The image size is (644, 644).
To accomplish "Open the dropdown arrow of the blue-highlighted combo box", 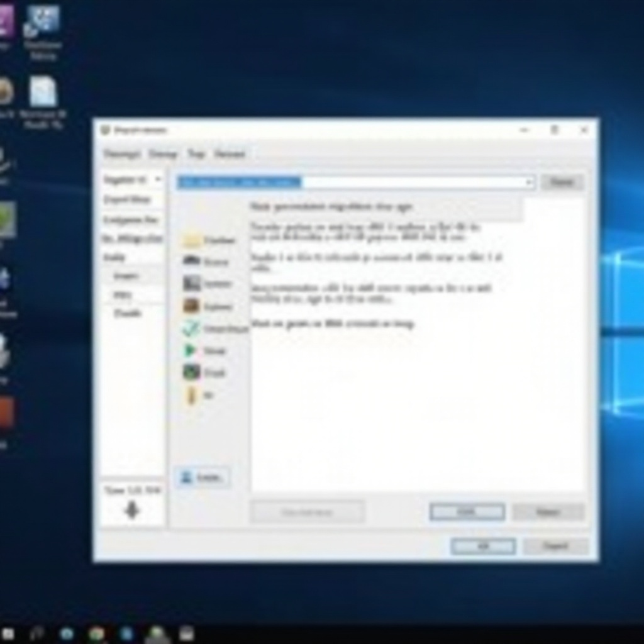I will (x=529, y=182).
